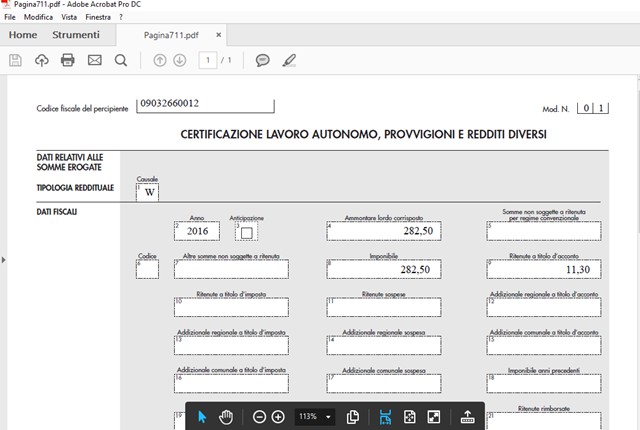Switch to the Strumenti tab
The width and height of the screenshot is (640, 430).
[x=76, y=35]
